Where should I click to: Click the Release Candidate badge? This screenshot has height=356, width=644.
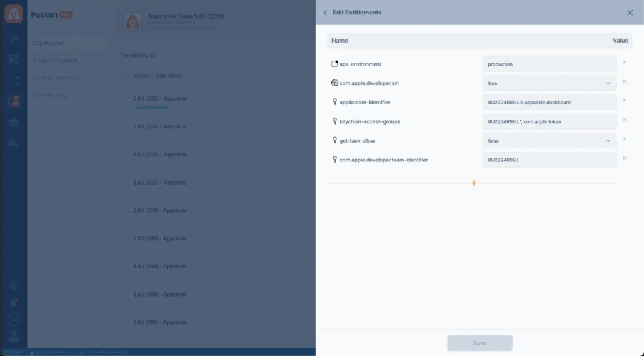151,108
